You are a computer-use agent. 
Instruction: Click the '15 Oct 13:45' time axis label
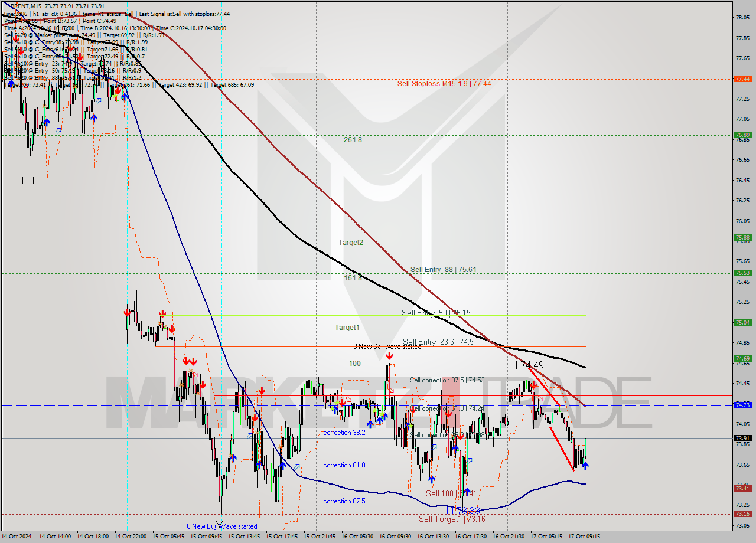244,537
